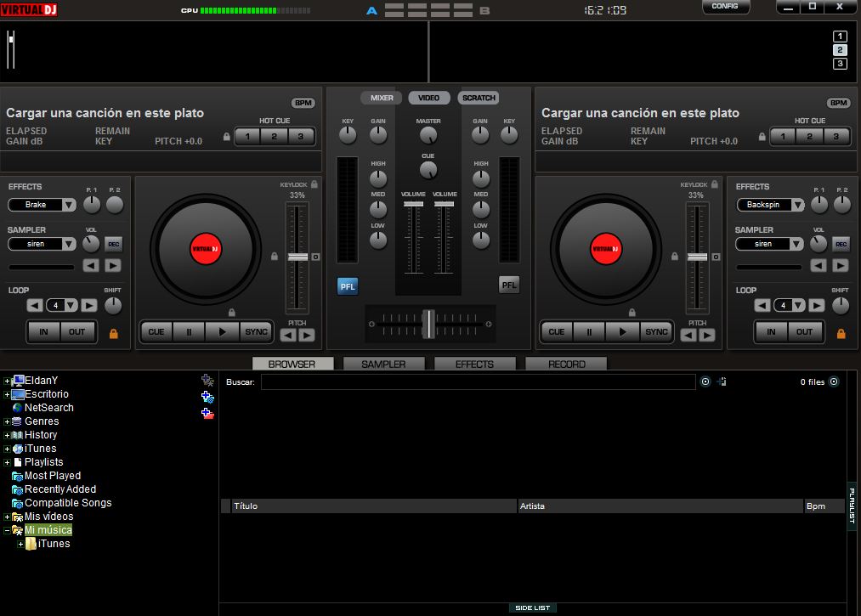Toggle the right deck Keylock lock

[715, 184]
